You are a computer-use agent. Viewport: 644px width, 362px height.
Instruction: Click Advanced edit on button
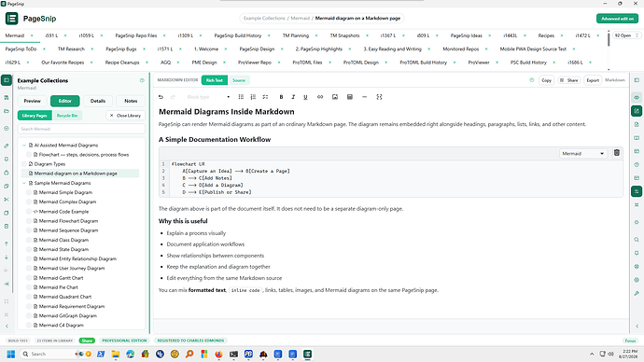click(617, 19)
